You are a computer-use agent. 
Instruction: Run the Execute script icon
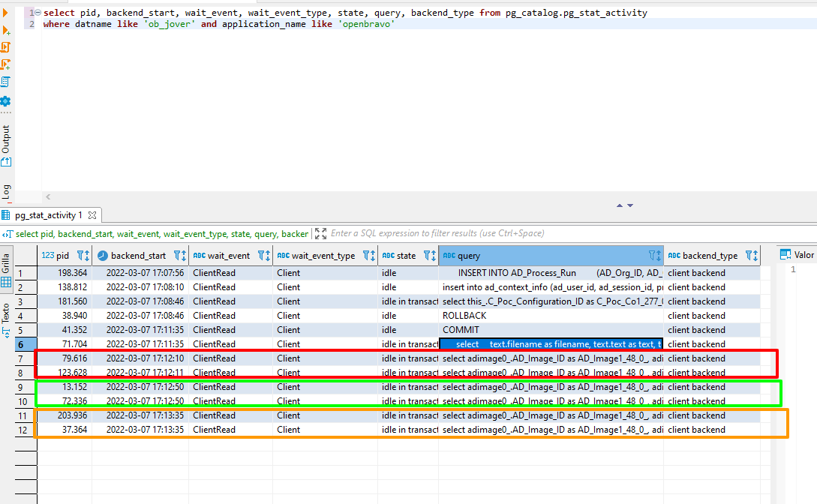click(x=6, y=47)
